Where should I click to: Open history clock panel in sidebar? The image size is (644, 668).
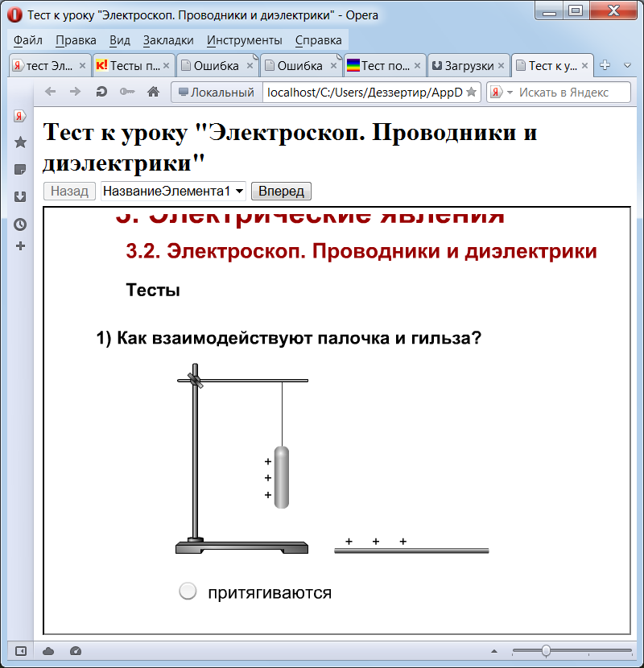coord(20,225)
